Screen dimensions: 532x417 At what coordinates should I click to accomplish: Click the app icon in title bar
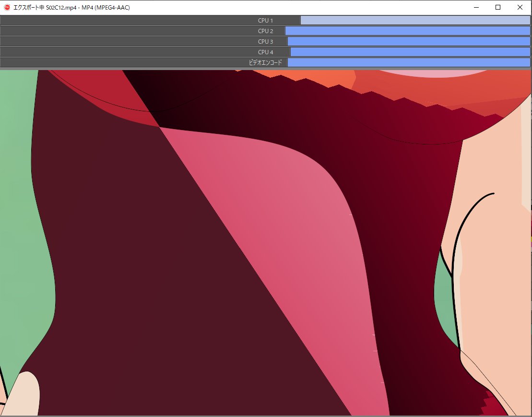[7, 8]
